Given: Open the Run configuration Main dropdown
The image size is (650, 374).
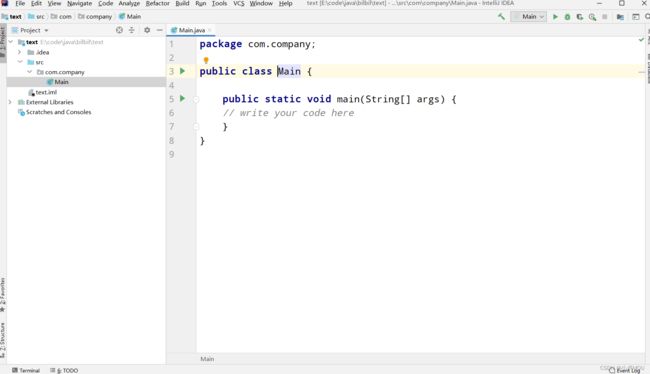Looking at the screenshot, I should coord(529,17).
